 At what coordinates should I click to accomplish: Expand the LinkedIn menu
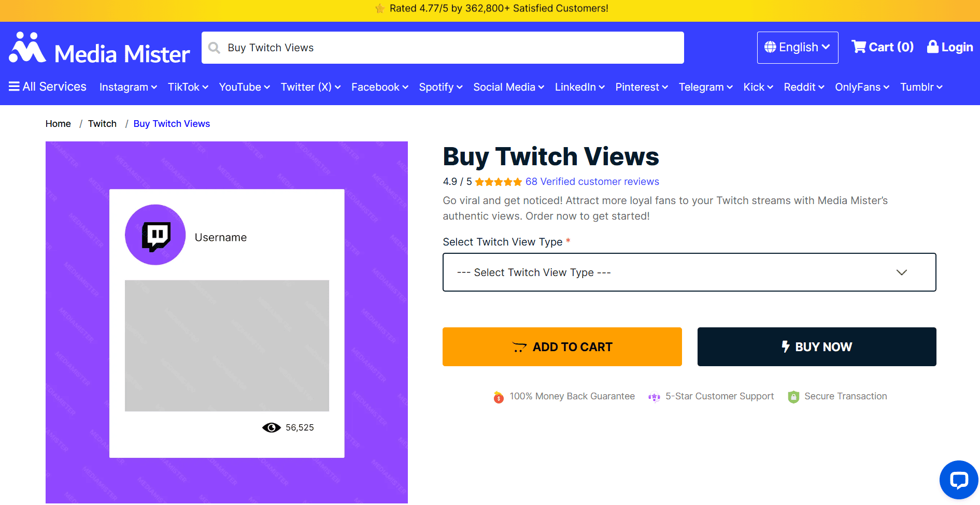(x=580, y=87)
